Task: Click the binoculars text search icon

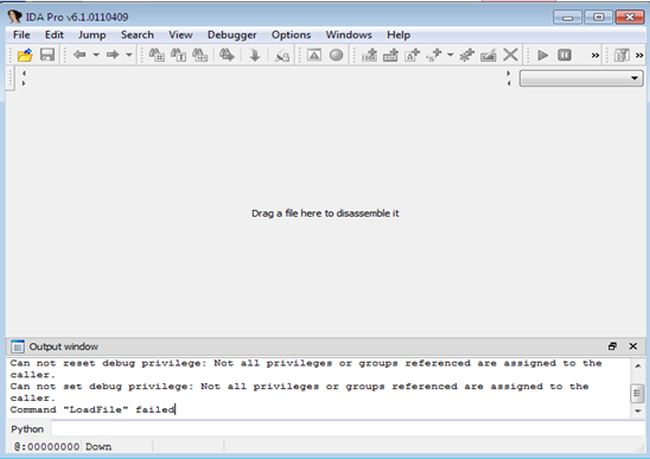Action: click(x=178, y=55)
